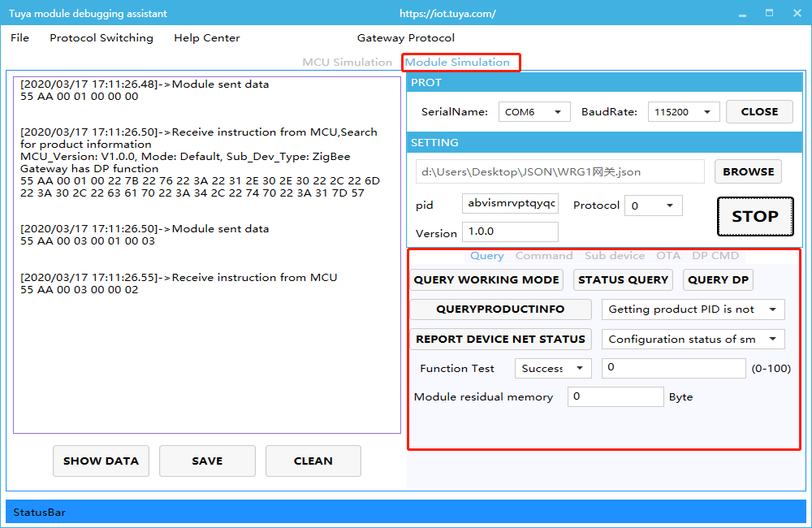812x528 pixels.
Task: Minimize the debugging assistant window
Action: (x=742, y=14)
